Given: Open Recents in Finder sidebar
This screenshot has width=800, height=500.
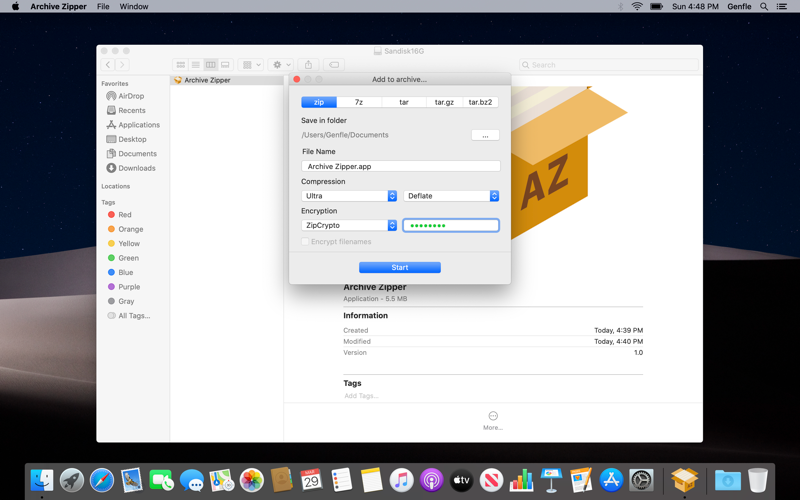Looking at the screenshot, I should click(x=126, y=110).
